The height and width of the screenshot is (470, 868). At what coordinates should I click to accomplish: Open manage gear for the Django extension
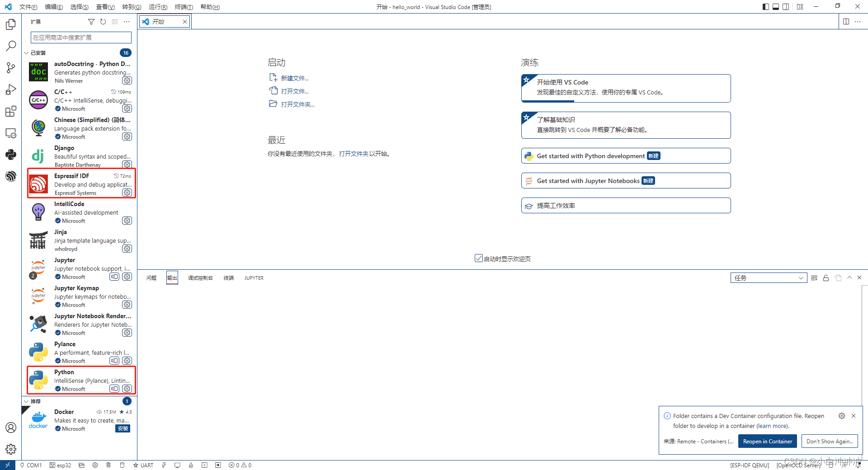tap(127, 164)
